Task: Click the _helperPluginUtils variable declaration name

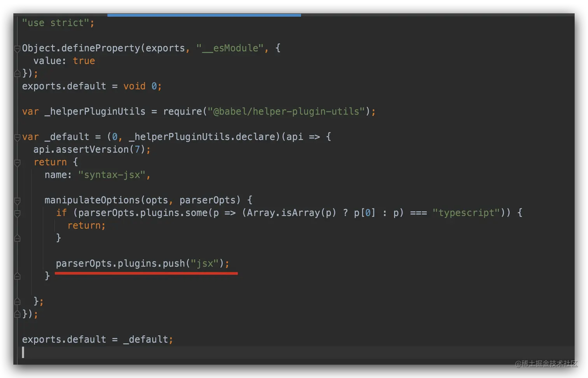Action: [x=95, y=111]
